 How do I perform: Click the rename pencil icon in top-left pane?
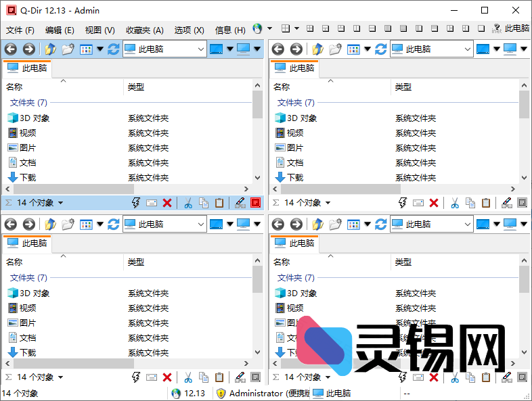[x=240, y=203]
